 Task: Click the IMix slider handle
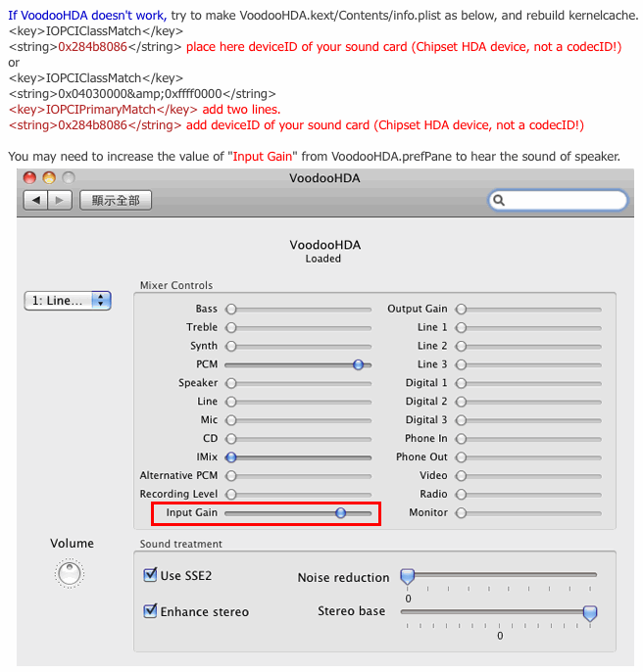click(x=231, y=457)
